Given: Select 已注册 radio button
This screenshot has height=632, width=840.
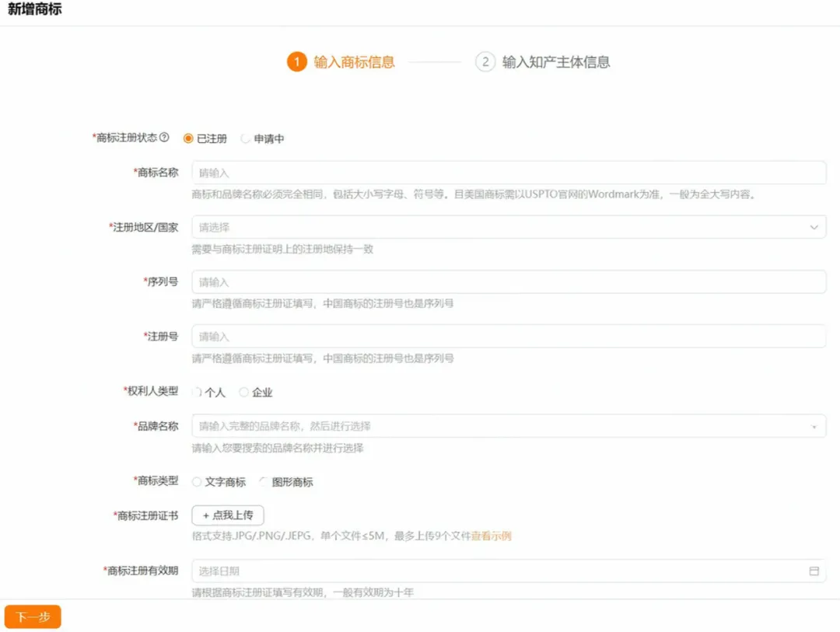Looking at the screenshot, I should (188, 138).
